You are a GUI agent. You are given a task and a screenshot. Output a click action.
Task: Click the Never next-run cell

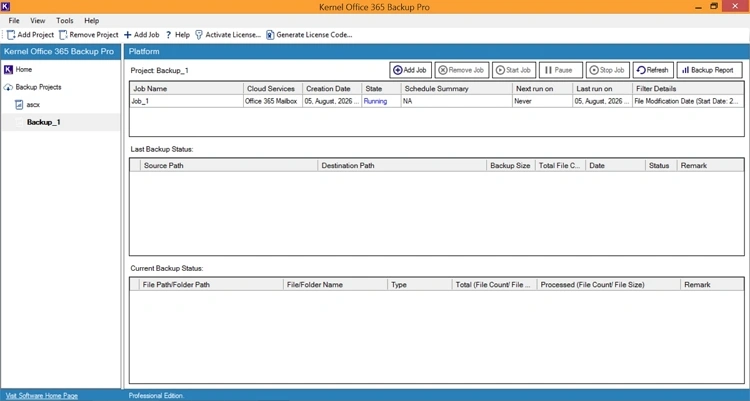542,101
